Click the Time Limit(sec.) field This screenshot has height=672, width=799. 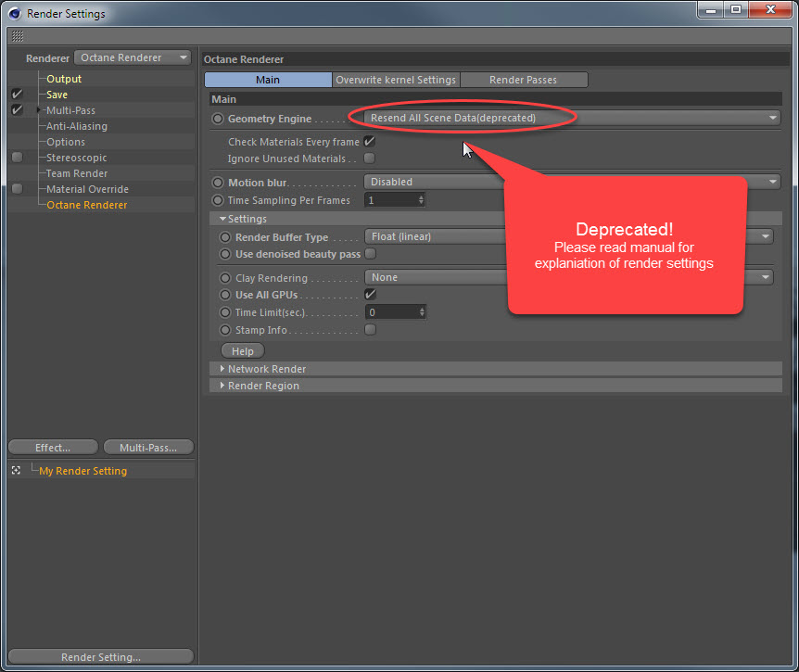396,311
